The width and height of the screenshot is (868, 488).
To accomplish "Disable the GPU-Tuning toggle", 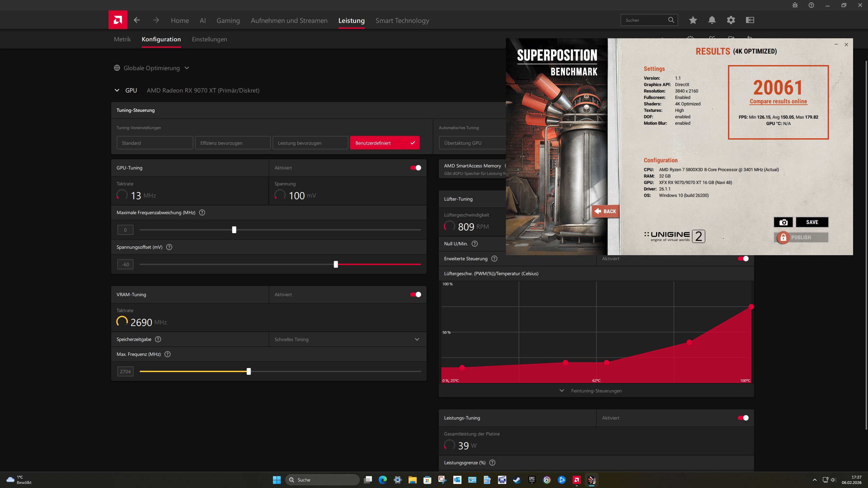I will pyautogui.click(x=415, y=167).
